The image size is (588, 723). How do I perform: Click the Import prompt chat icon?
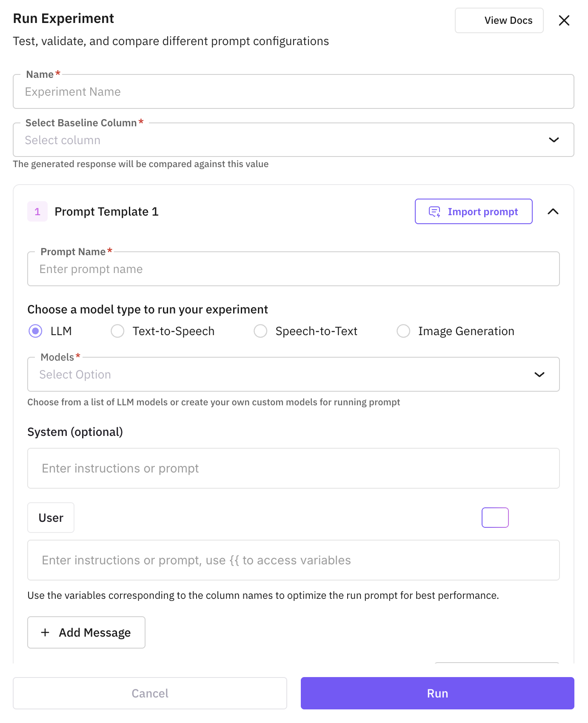coord(434,212)
